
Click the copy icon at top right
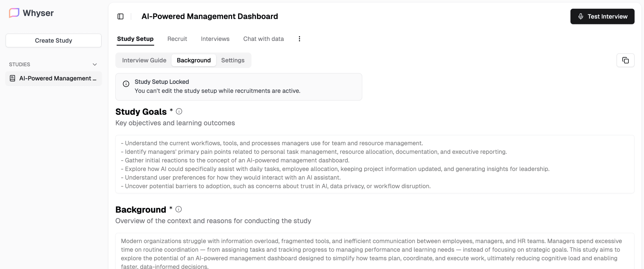coord(625,60)
